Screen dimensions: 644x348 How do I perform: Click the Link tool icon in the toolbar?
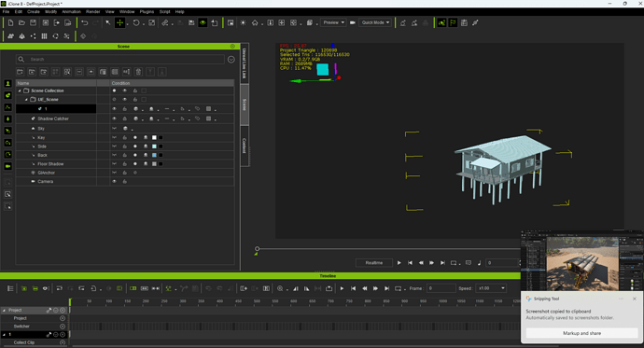point(164,22)
